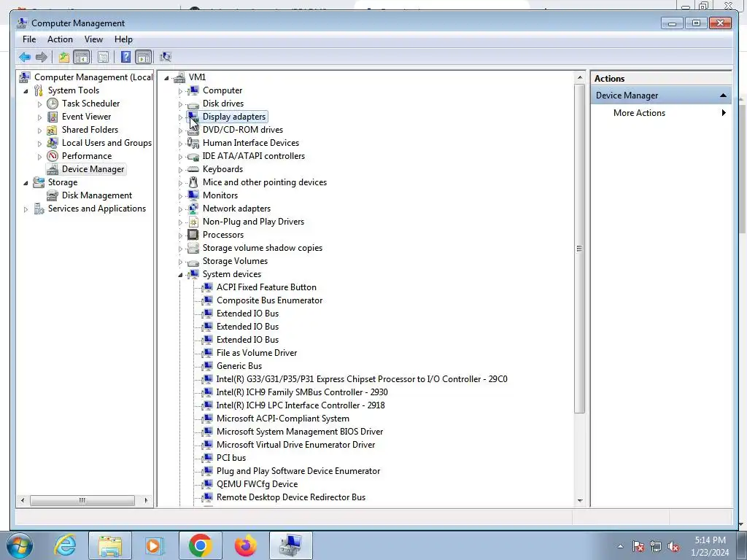The height and width of the screenshot is (560, 747).
Task: Click Scan for hardware changes icon
Action: [x=166, y=57]
